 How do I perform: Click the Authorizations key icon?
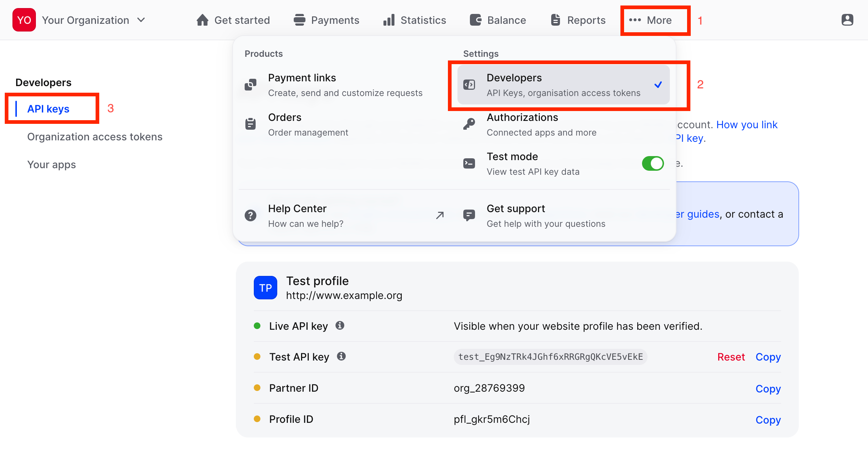click(x=469, y=124)
